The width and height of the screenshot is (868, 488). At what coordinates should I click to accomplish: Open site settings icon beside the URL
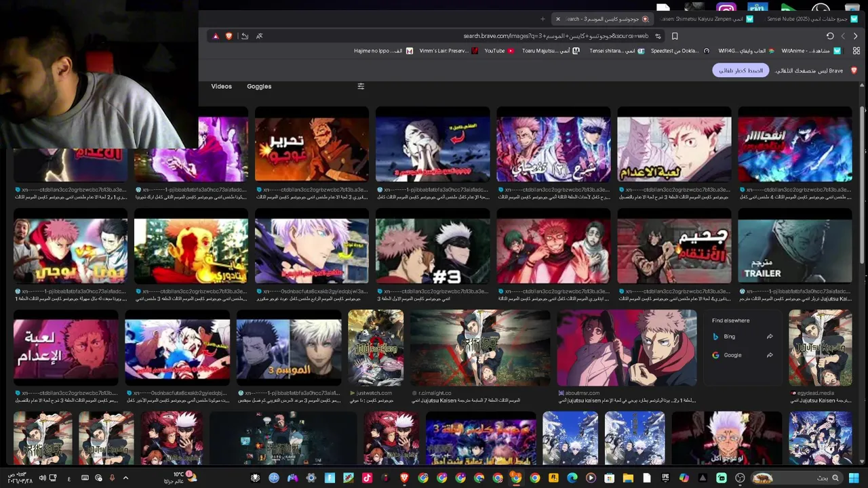pos(658,36)
